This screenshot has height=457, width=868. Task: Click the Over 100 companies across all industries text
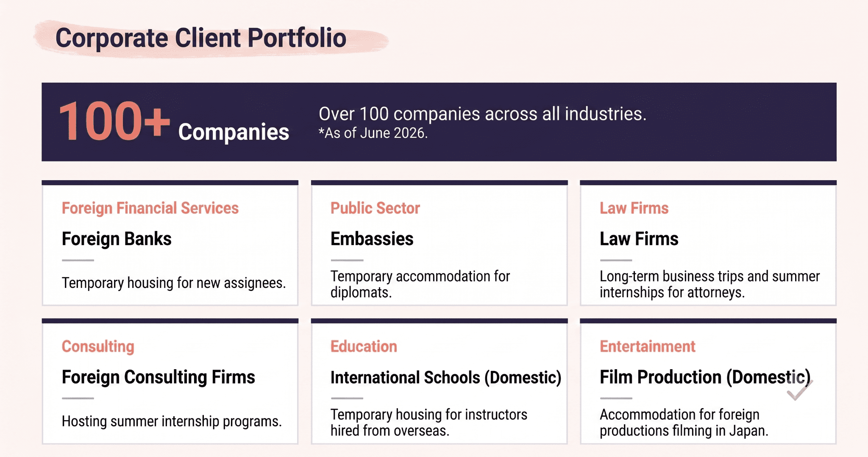coord(482,114)
